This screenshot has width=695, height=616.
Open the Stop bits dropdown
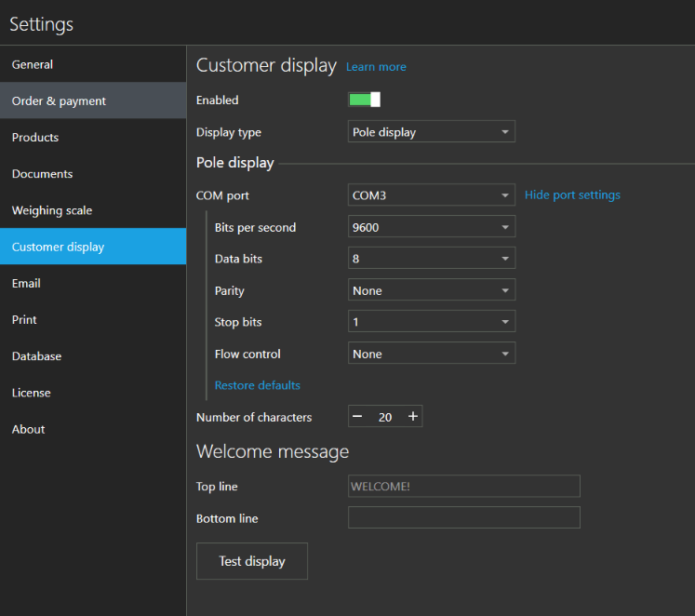(432, 322)
